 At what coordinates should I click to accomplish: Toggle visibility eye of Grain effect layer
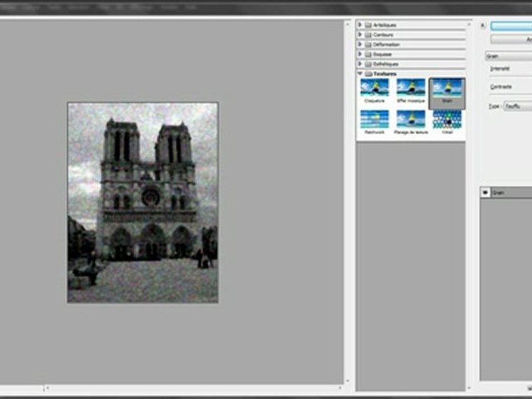(485, 192)
